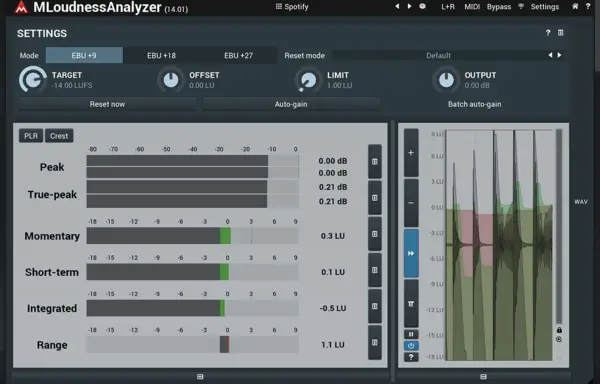Screen dimensions: 600x384
Task: Click the lock icon beside the graph
Action: tap(559, 330)
